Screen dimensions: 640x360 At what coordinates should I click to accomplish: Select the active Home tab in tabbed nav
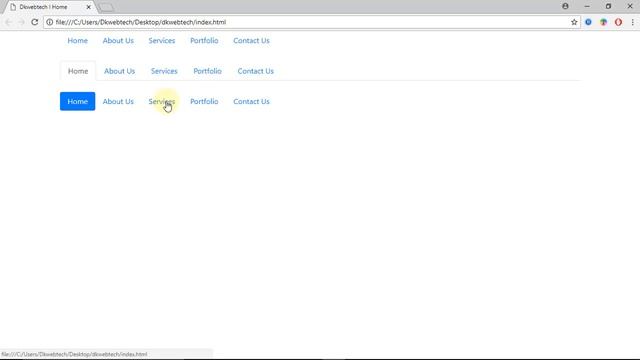click(78, 71)
